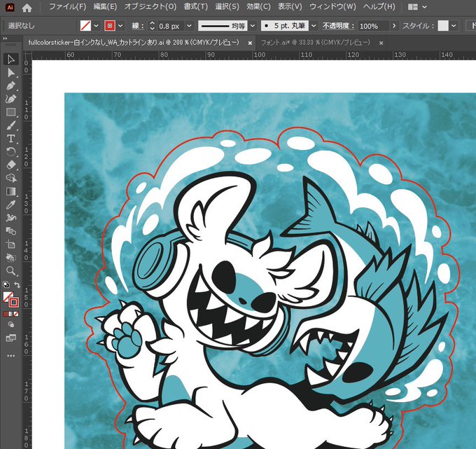Screen dimensions: 476x449
Task: Click the Ai application logo
Action: click(10, 7)
